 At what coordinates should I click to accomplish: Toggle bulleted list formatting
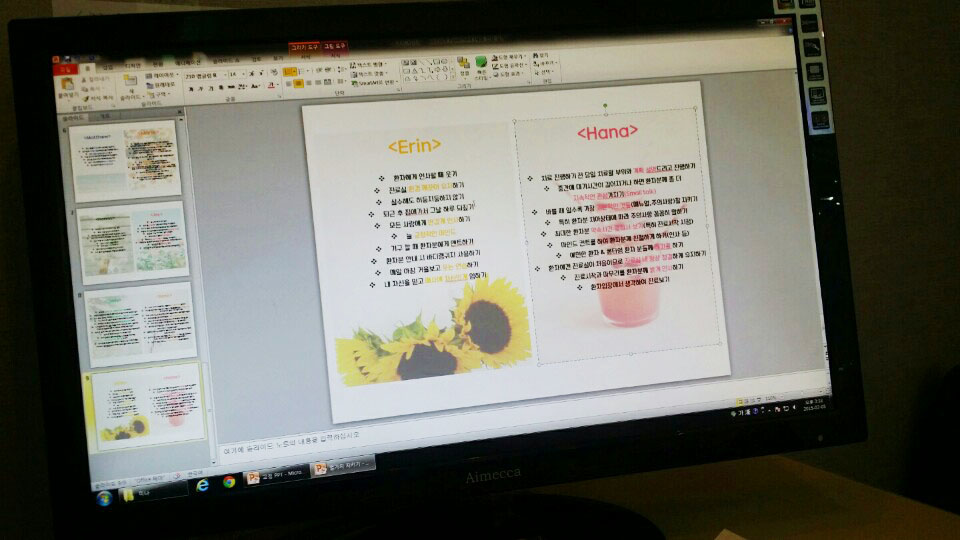click(288, 72)
